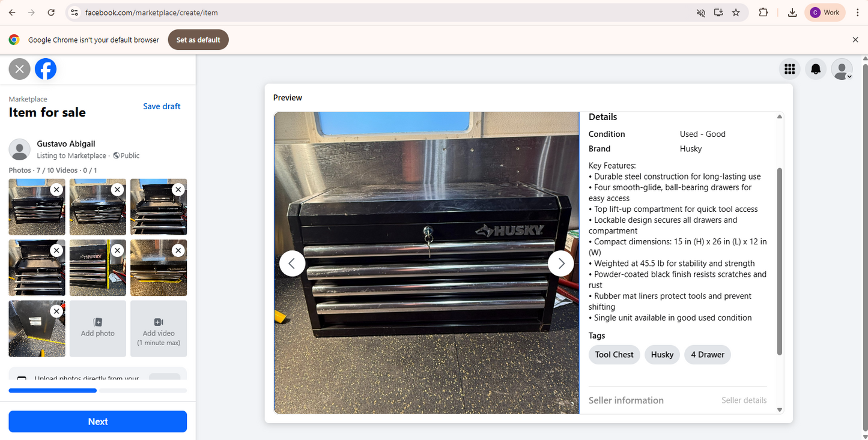Screen dimensions: 868x440
Task: Click the Add photo tile
Action: click(98, 328)
